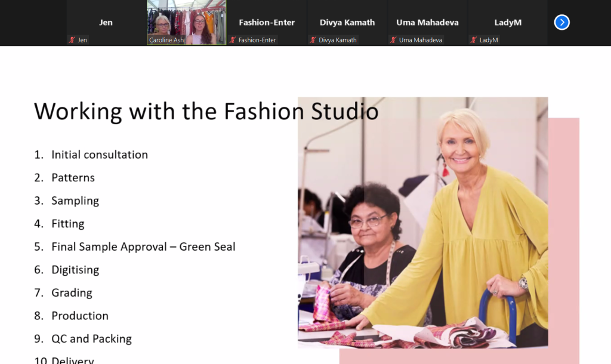Click Fashion-Enter's muted microphone icon

(x=233, y=40)
